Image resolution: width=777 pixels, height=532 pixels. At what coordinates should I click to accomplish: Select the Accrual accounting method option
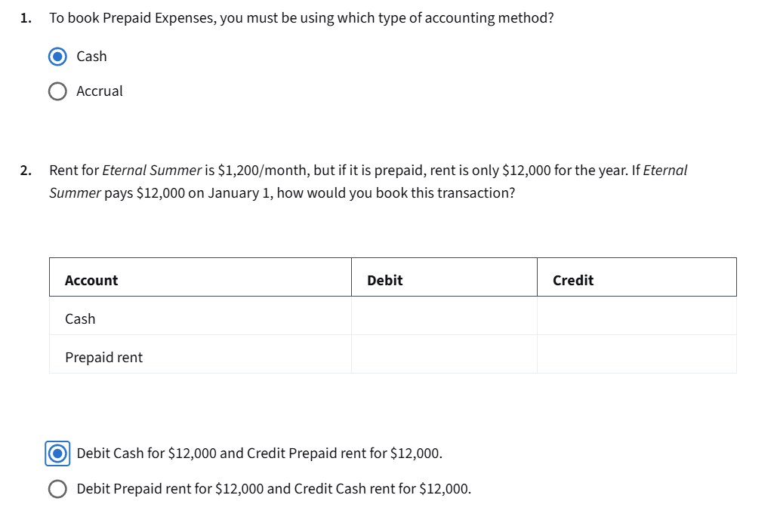(57, 91)
